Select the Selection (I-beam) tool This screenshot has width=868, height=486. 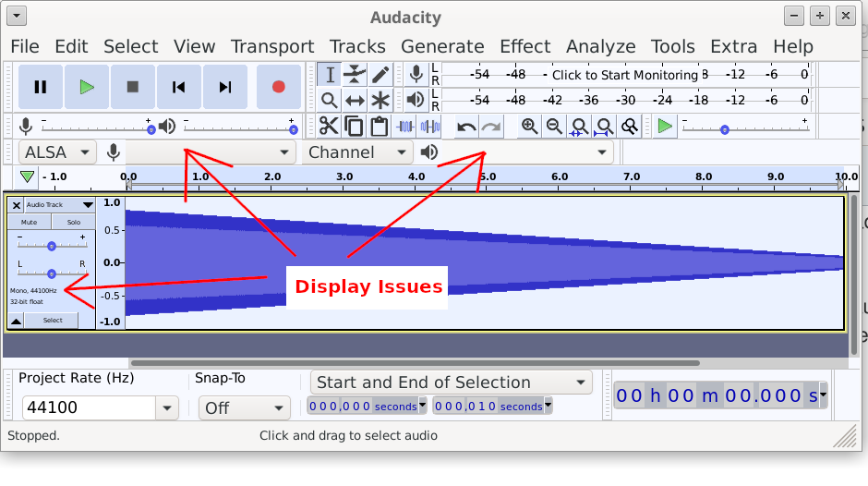click(x=330, y=75)
